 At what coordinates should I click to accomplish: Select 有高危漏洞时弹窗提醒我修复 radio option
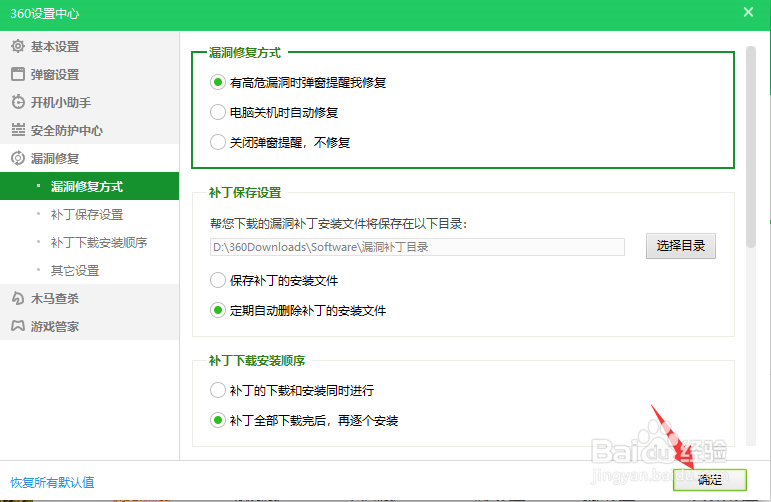pos(217,82)
